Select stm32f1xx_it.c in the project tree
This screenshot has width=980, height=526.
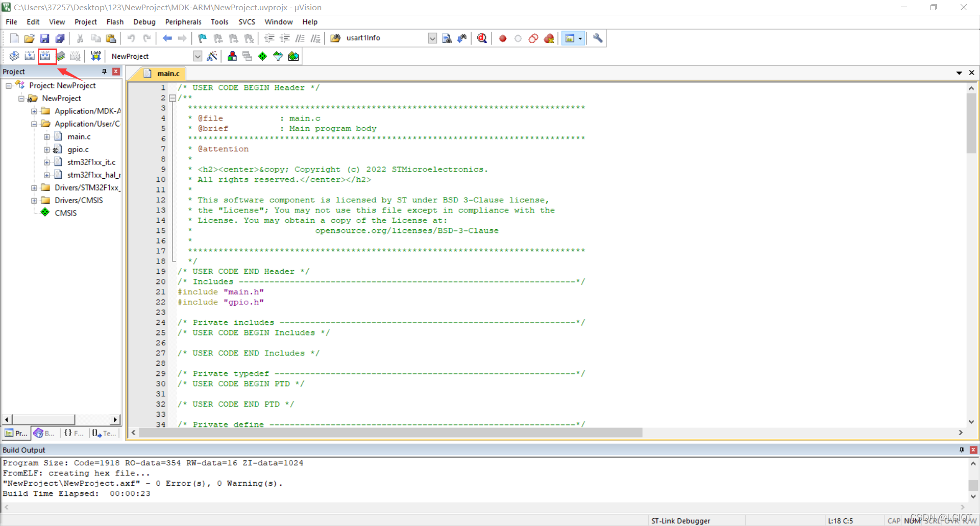(x=91, y=162)
